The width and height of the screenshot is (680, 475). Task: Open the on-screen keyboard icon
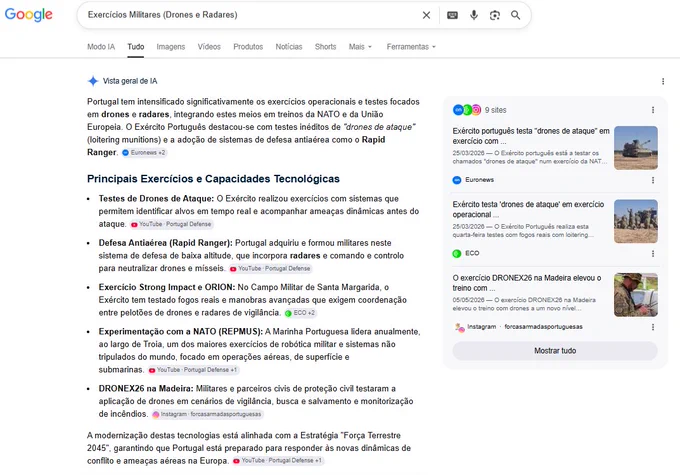coord(452,15)
